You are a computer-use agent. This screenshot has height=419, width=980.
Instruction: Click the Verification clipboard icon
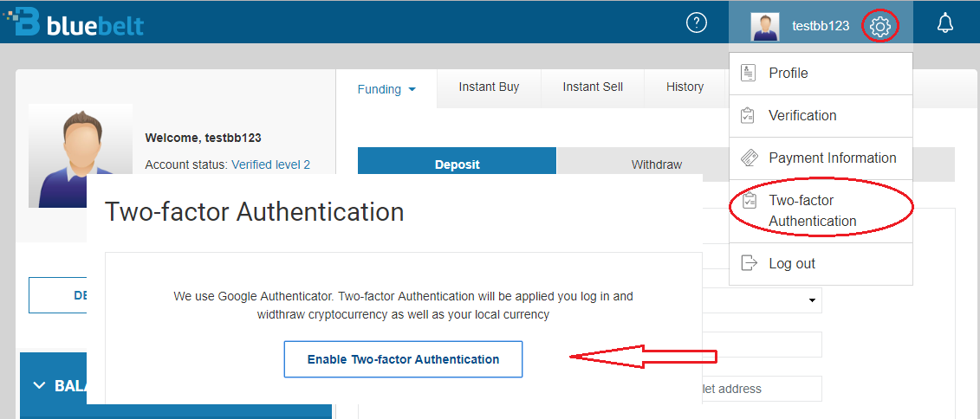(x=748, y=115)
